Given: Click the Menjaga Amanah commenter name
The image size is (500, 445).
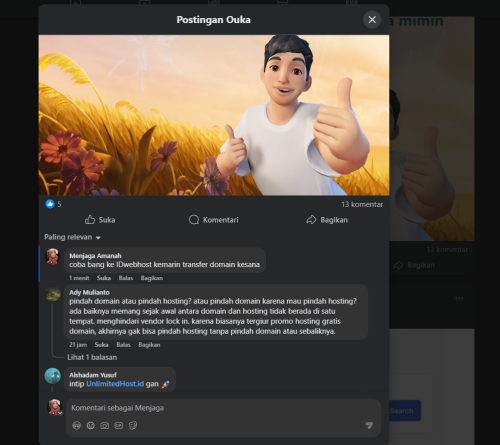Looking at the screenshot, I should point(95,256).
